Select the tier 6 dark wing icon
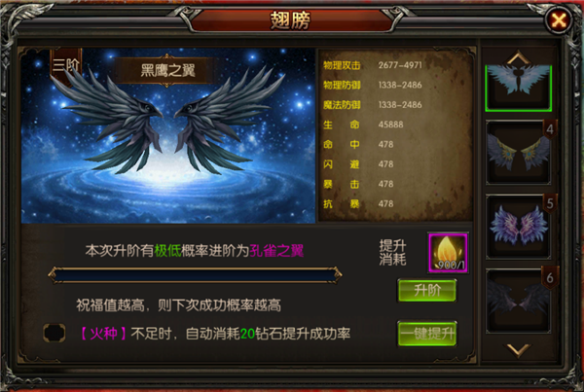The height and width of the screenshot is (392, 584). point(519,301)
